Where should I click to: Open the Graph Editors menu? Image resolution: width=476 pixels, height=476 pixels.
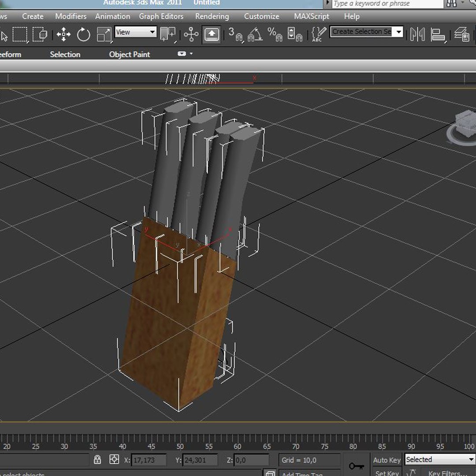(161, 16)
